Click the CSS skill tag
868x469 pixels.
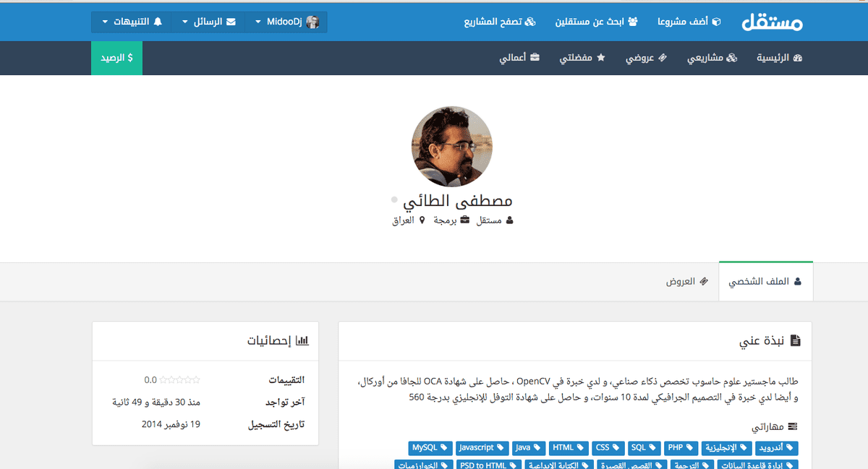point(608,448)
